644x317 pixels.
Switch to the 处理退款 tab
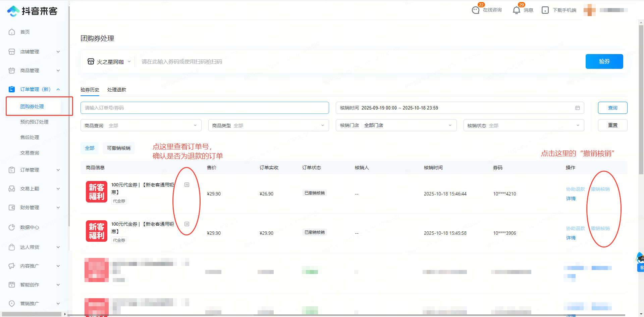(117, 90)
